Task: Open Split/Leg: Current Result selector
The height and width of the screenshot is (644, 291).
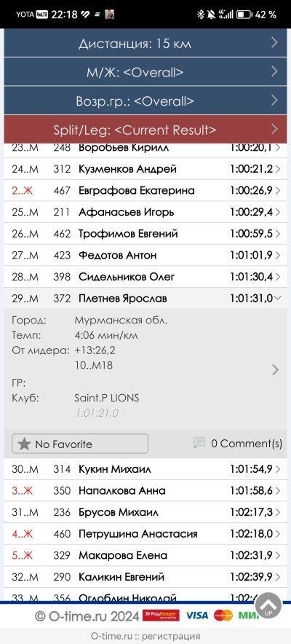Action: tap(145, 130)
